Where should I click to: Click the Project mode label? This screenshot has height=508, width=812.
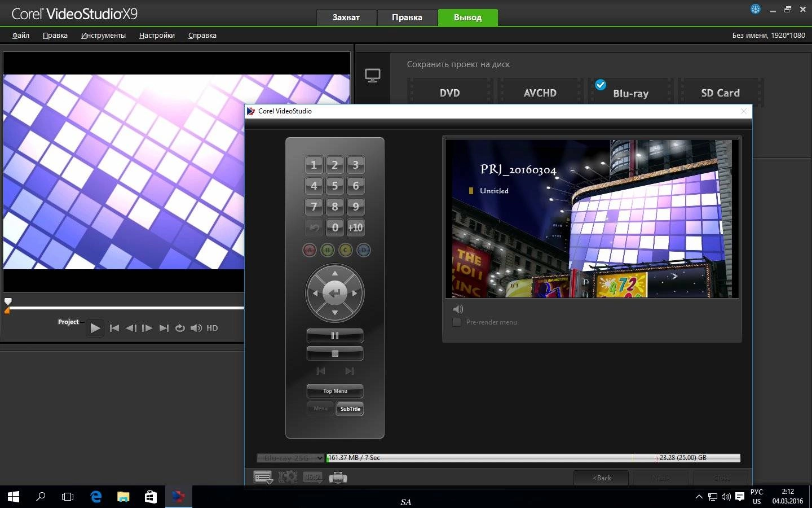[x=68, y=322]
